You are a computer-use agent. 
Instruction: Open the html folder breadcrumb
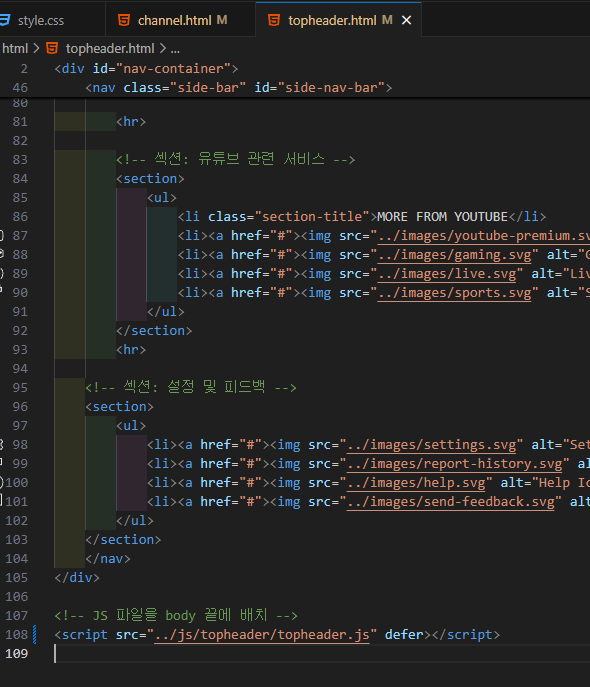14,48
